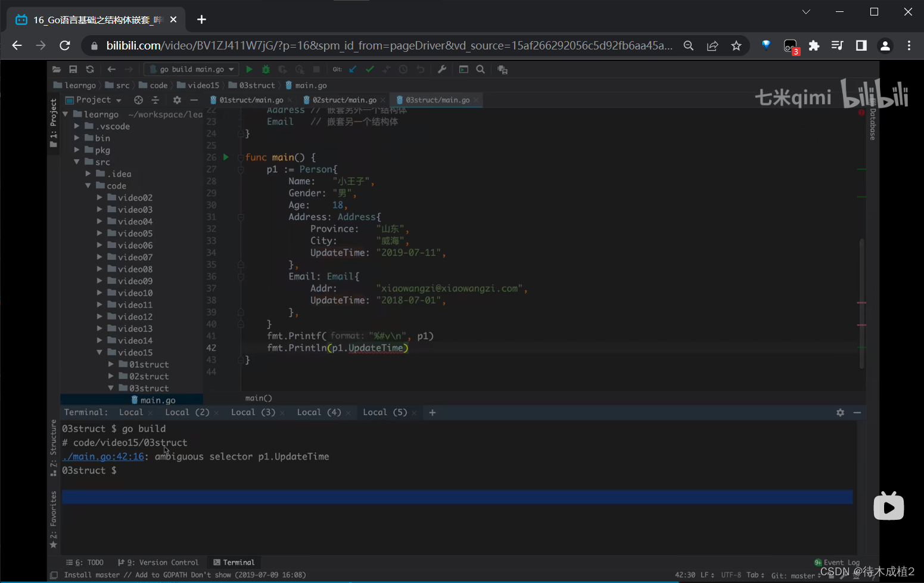Screen dimensions: 924x583
Task: Click the Search Everywhere magnifier icon
Action: pyautogui.click(x=480, y=70)
